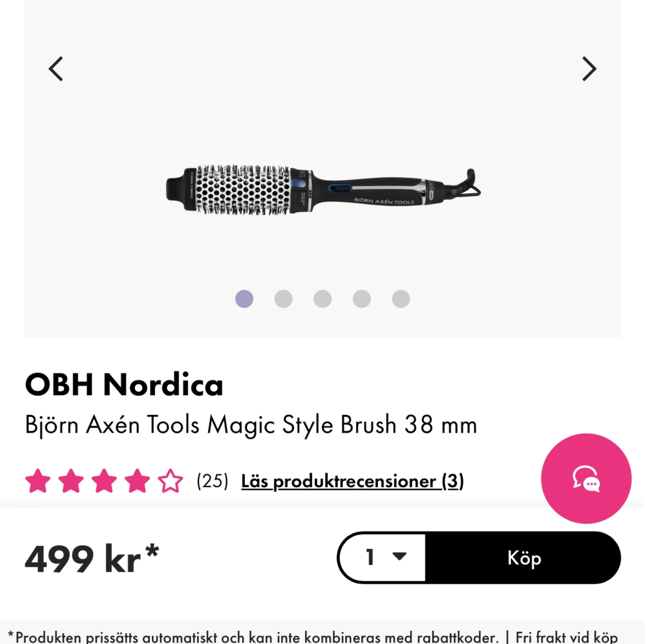
Task: Click the four-star rating bar
Action: (x=104, y=481)
